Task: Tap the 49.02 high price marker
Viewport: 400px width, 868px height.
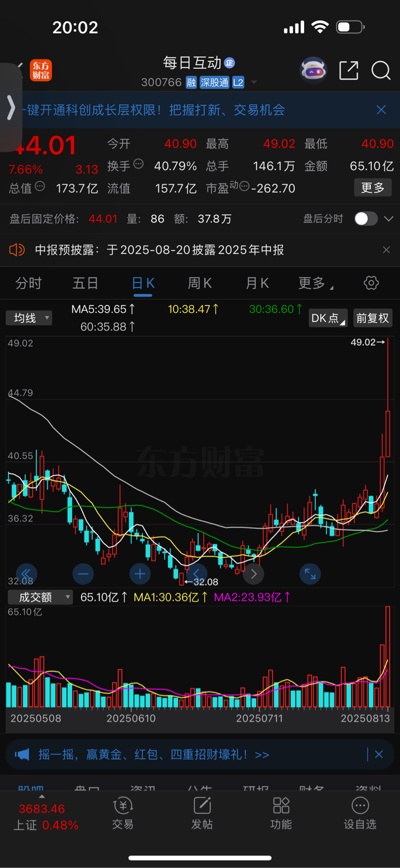Action: point(368,343)
